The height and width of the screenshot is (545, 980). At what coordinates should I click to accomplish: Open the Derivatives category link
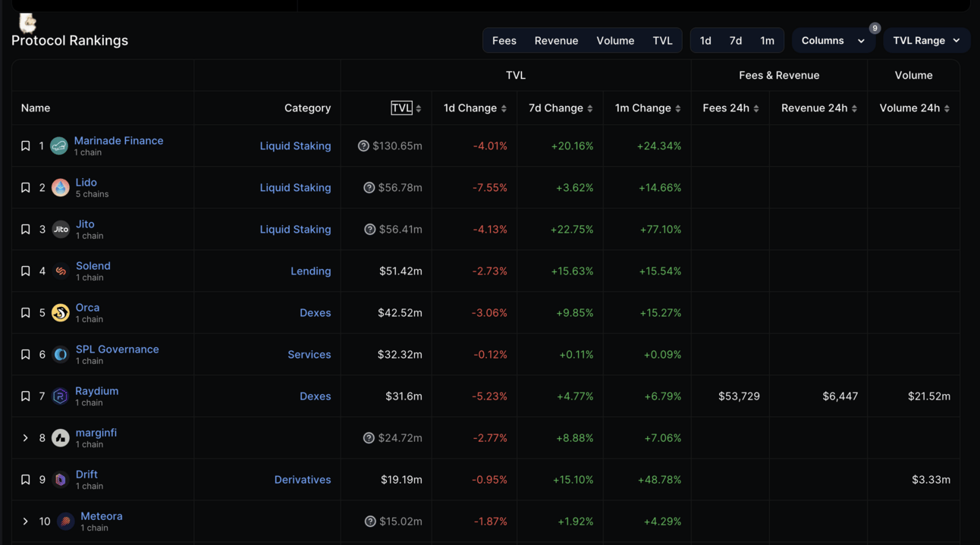click(x=303, y=479)
